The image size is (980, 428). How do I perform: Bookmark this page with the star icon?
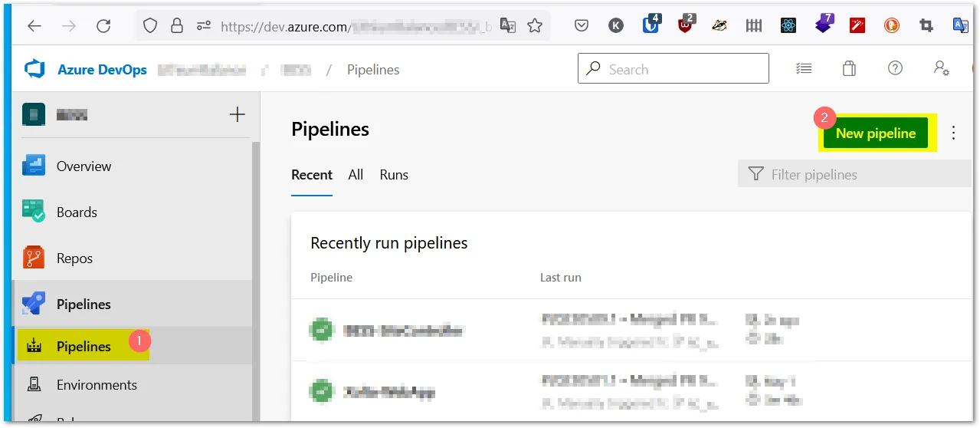pyautogui.click(x=535, y=25)
